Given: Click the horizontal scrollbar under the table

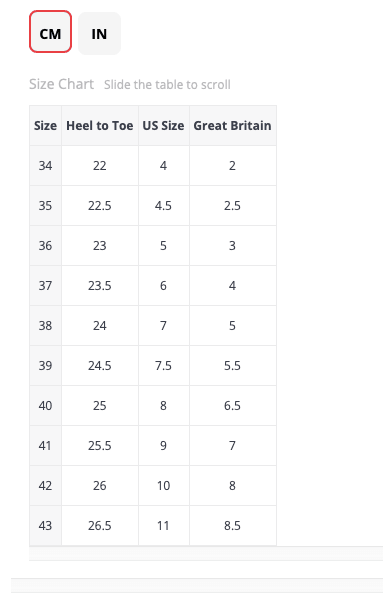Looking at the screenshot, I should pos(206,553).
